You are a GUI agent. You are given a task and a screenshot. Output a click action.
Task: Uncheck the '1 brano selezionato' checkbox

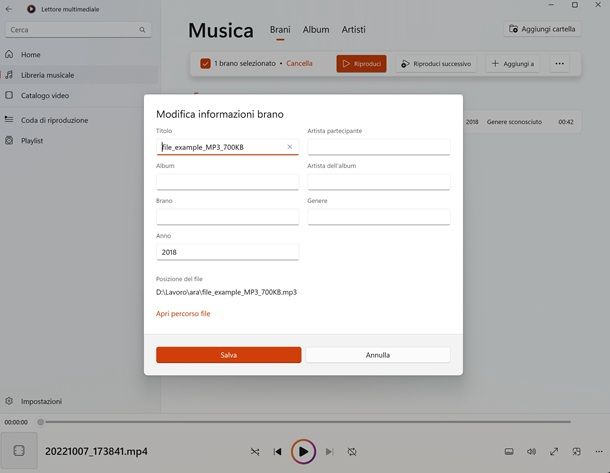pyautogui.click(x=205, y=64)
